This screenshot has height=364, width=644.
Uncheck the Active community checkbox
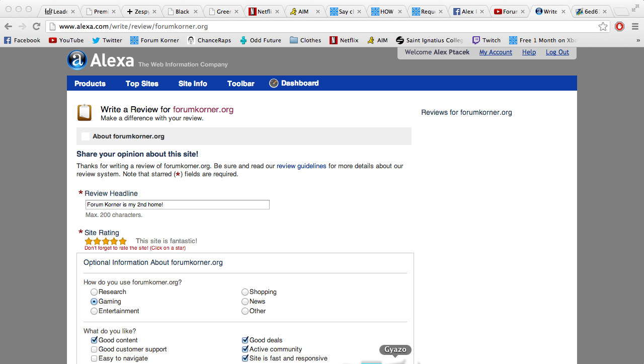pyautogui.click(x=246, y=349)
